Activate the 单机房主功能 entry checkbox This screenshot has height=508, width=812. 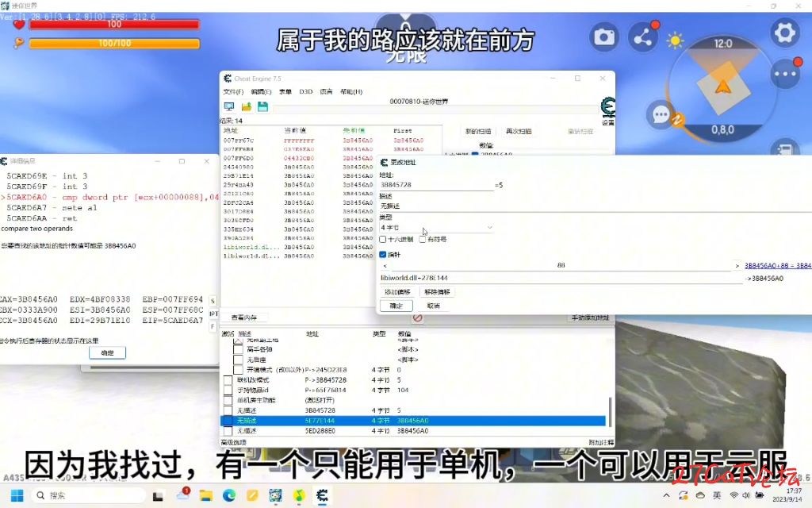228,400
